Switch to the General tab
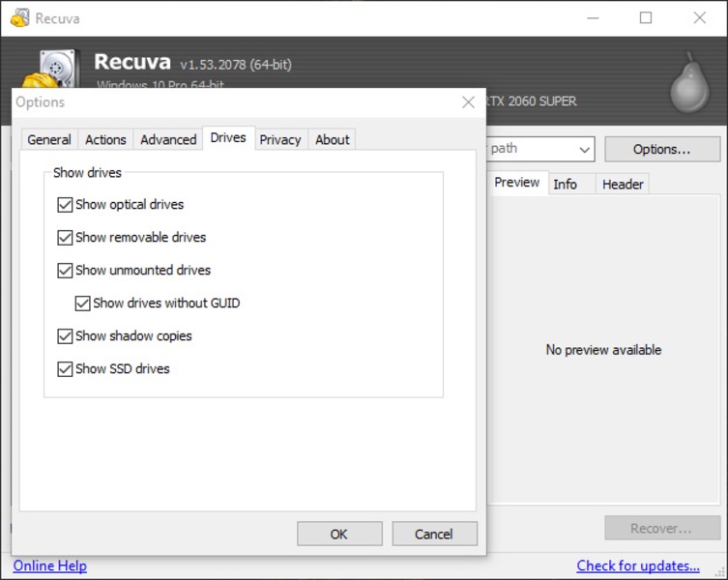 [x=49, y=140]
